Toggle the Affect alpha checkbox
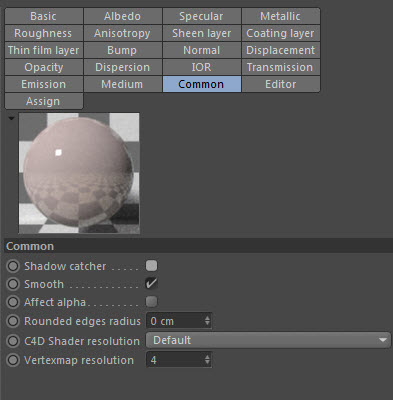 tap(151, 302)
